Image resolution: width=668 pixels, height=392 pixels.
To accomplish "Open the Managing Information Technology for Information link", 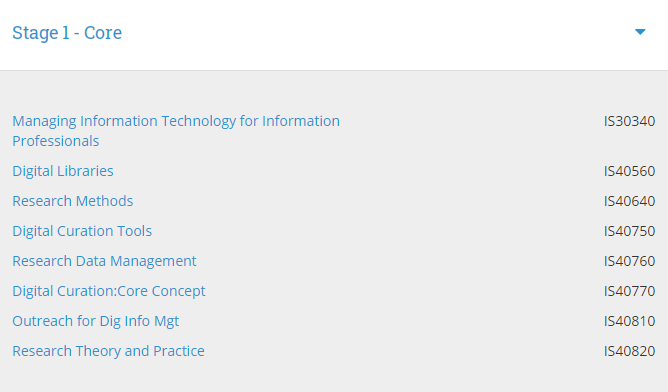I will coord(176,121).
